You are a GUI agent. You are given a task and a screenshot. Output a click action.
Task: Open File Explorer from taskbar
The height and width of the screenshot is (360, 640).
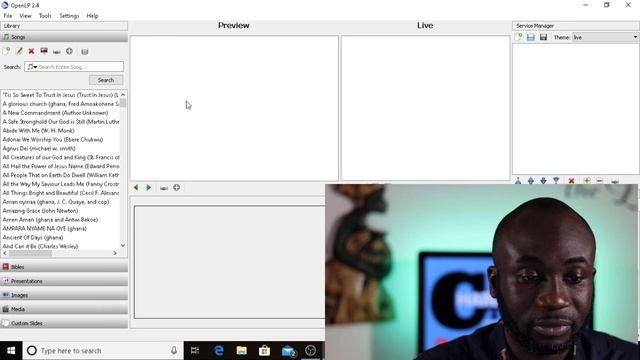tap(242, 351)
